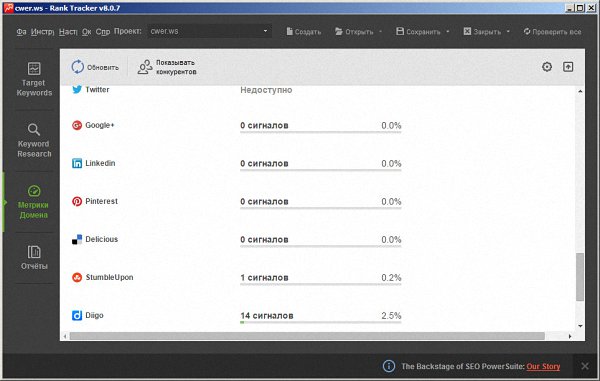Screen dimensions: 600x381
Task: Click Pinterest 0 сигналов value
Action: 264,202
